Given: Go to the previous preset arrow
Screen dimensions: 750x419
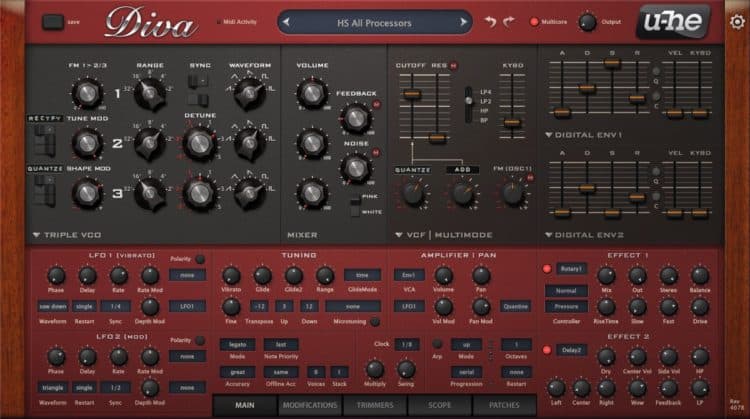Looking at the screenshot, I should click(286, 22).
